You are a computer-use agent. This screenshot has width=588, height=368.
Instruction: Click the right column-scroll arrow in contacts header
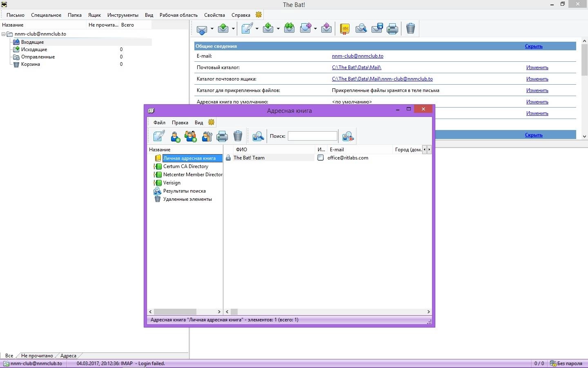pyautogui.click(x=429, y=150)
